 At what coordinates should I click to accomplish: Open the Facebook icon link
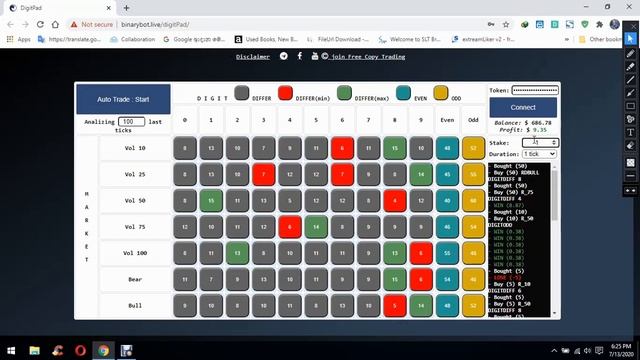tap(300, 56)
